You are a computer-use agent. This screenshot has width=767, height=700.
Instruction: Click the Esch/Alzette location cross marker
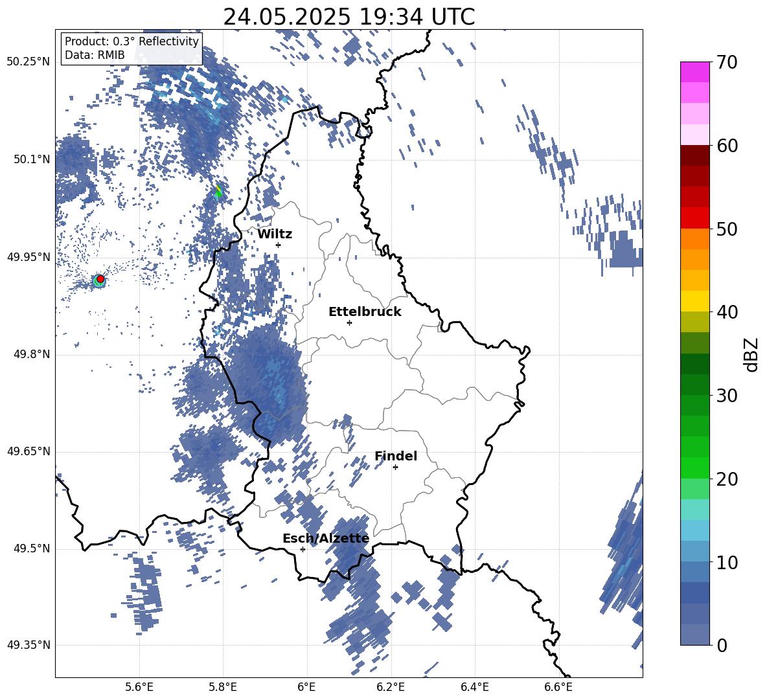point(303,549)
